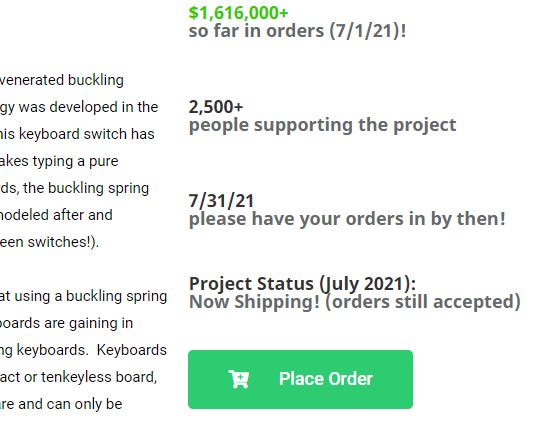546x423 pixels.
Task: Click the 'so far in orders (7/1/21)!' text
Action: coord(297,31)
